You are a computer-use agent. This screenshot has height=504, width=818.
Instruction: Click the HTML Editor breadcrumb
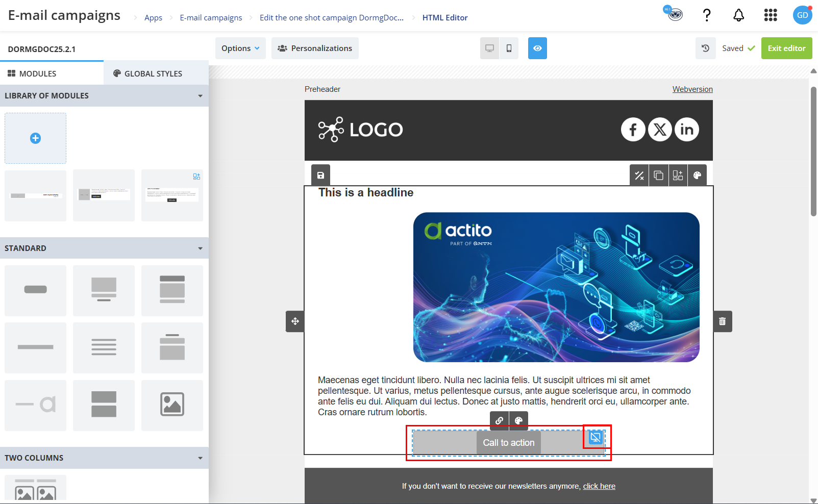445,18
